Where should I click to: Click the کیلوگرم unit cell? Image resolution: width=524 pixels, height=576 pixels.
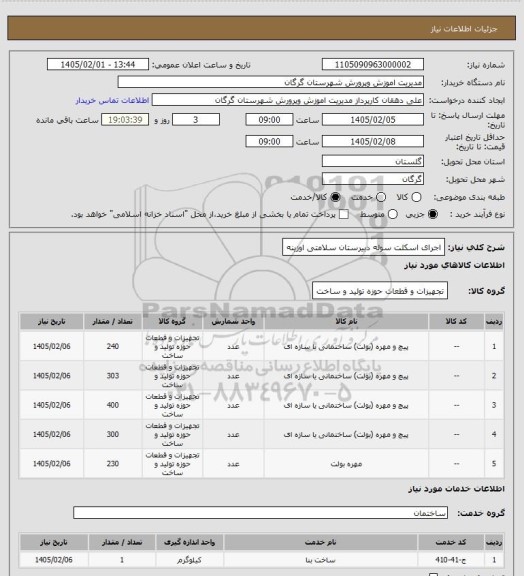(189, 560)
